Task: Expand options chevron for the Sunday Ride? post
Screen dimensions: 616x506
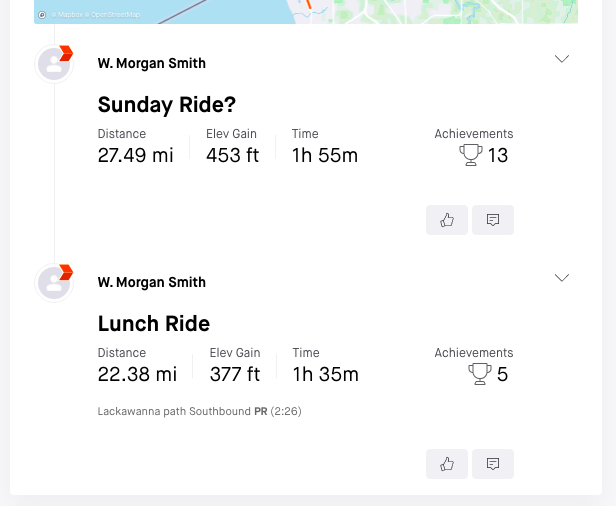Action: click(x=562, y=59)
